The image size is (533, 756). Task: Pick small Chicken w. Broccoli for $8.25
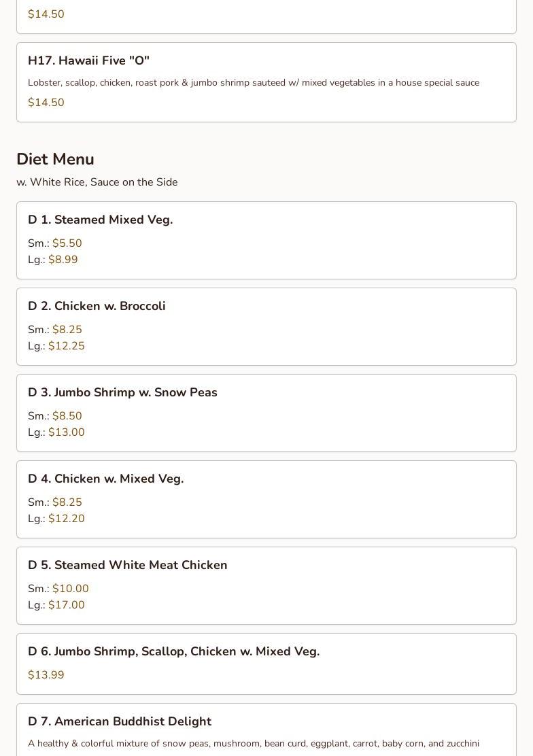click(55, 329)
